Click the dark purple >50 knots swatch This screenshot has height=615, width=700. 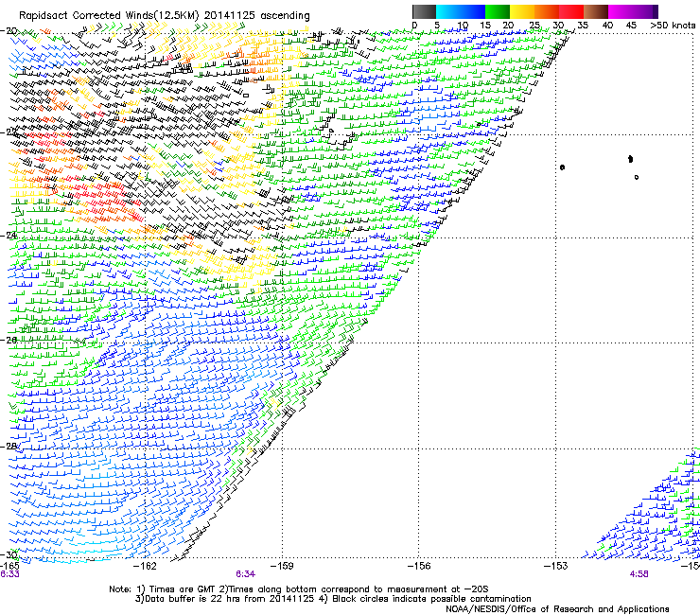tap(656, 11)
